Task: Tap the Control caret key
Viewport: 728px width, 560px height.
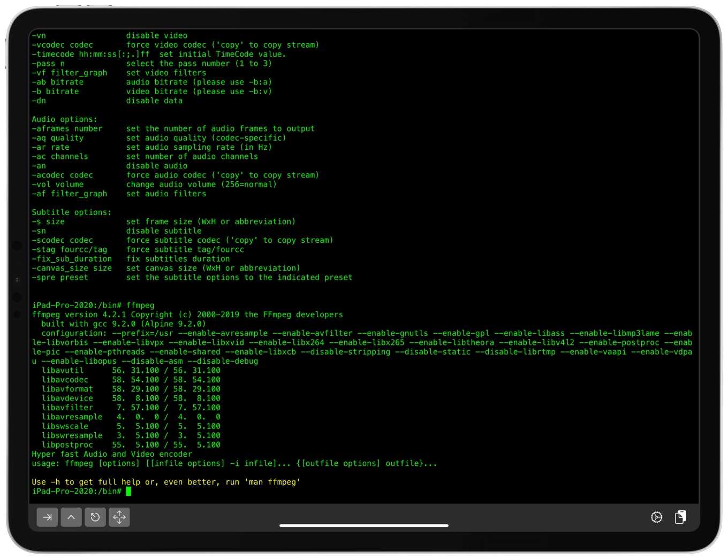Action: click(x=71, y=517)
